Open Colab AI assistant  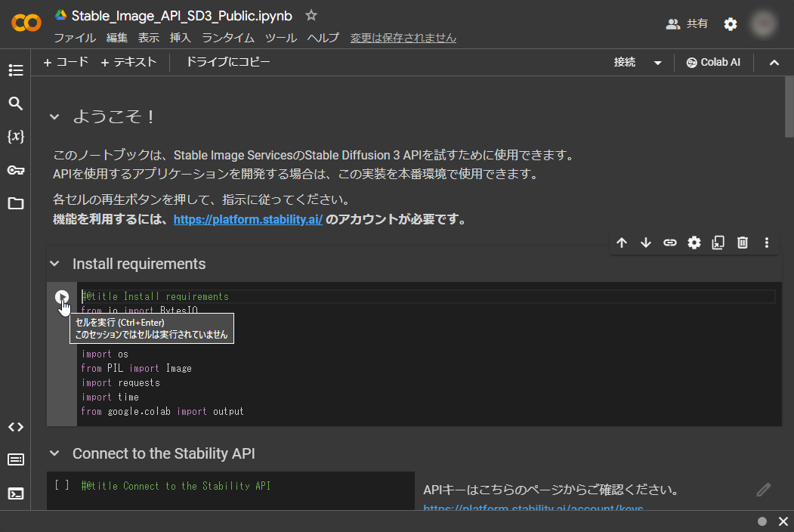713,62
